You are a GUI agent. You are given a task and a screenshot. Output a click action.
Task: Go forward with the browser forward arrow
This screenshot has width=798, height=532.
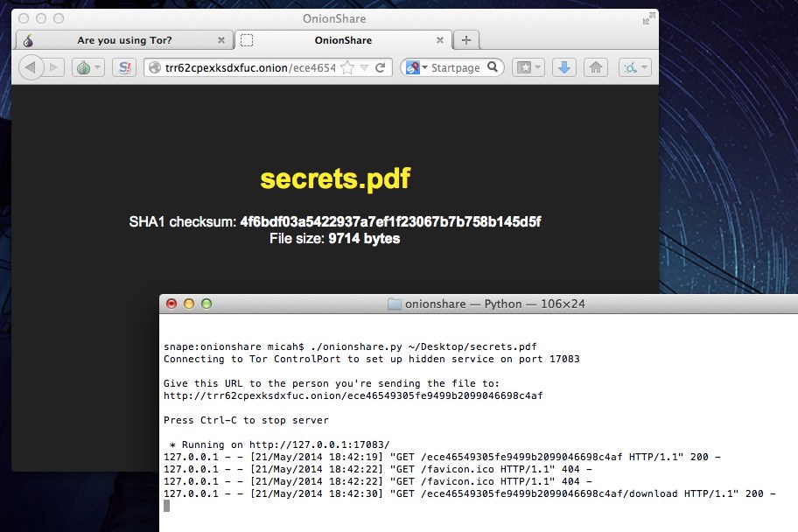click(53, 67)
